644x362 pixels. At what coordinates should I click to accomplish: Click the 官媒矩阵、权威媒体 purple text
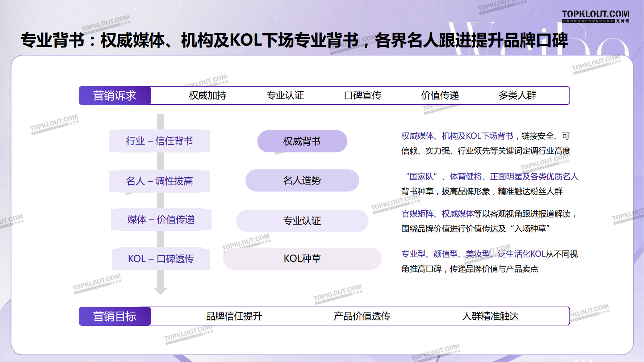tap(437, 214)
